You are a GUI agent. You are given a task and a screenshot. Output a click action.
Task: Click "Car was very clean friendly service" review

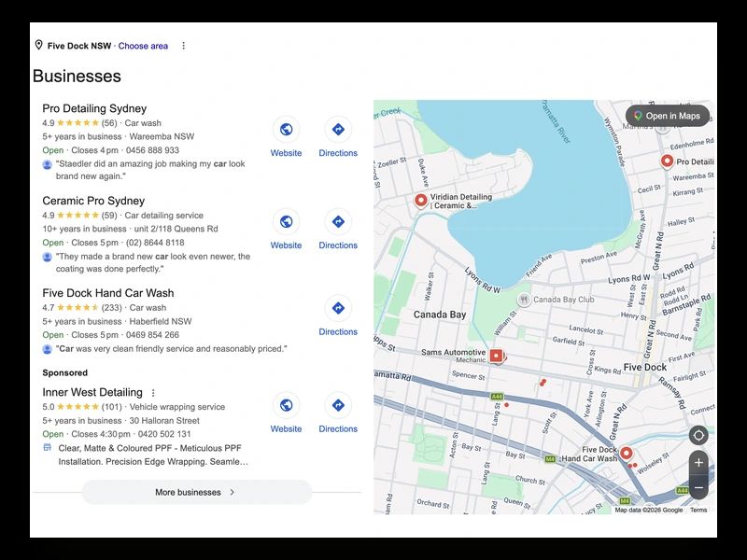click(172, 349)
